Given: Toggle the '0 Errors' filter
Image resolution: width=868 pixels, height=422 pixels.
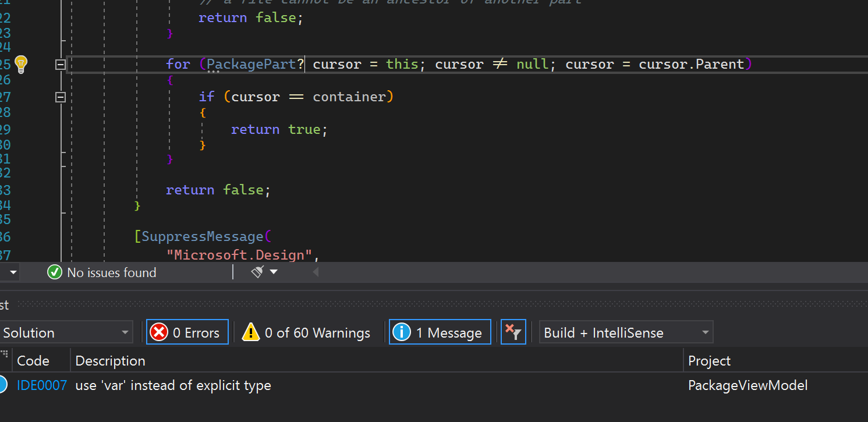Looking at the screenshot, I should (187, 332).
